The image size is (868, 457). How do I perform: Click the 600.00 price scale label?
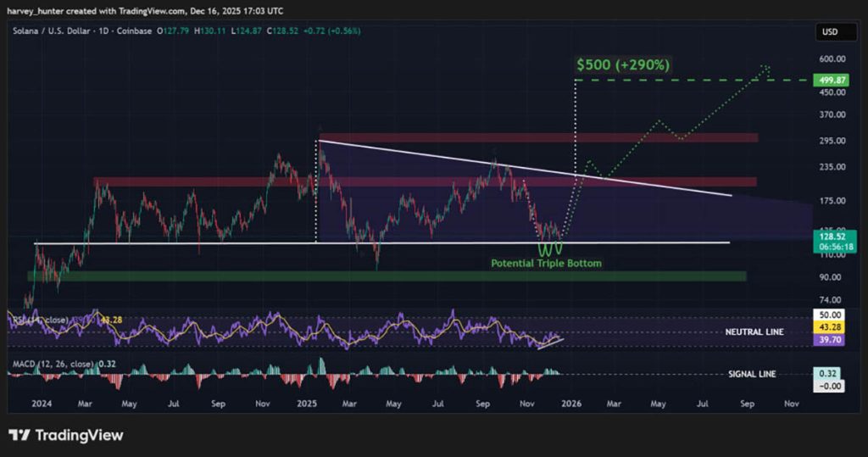(x=829, y=59)
